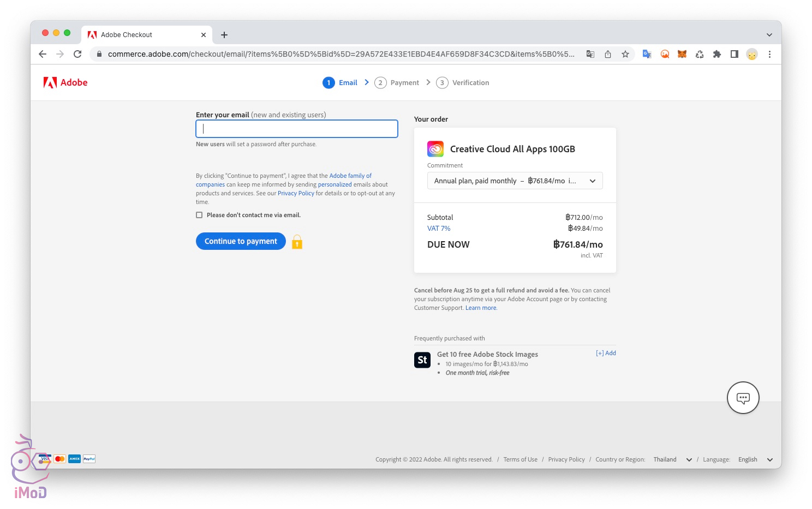812x509 pixels.
Task: Open the Learn more cancellation link
Action: [x=481, y=308]
